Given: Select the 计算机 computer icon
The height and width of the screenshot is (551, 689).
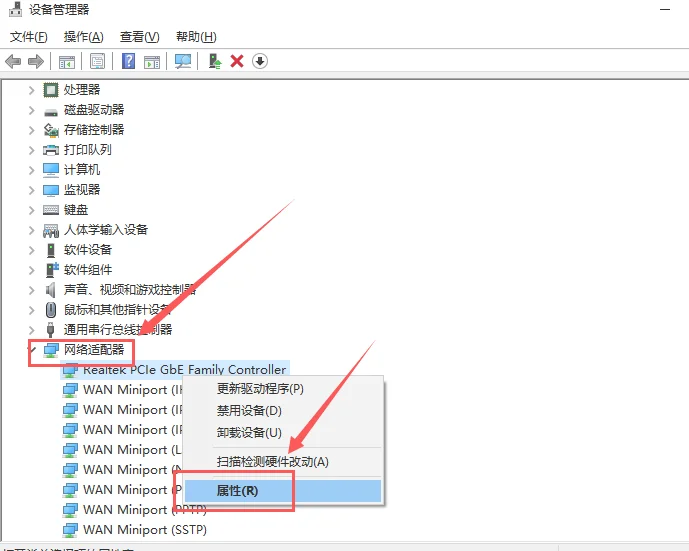Looking at the screenshot, I should point(51,170).
